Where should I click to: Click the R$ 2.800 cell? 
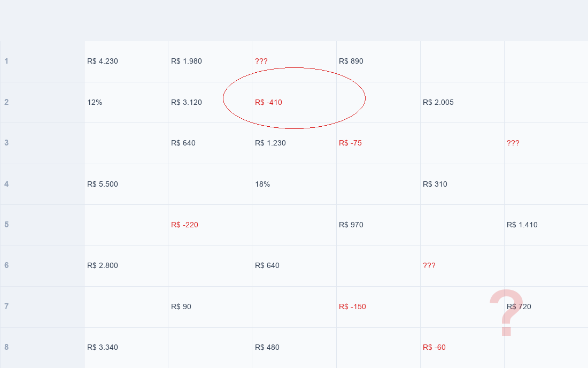tap(126, 266)
